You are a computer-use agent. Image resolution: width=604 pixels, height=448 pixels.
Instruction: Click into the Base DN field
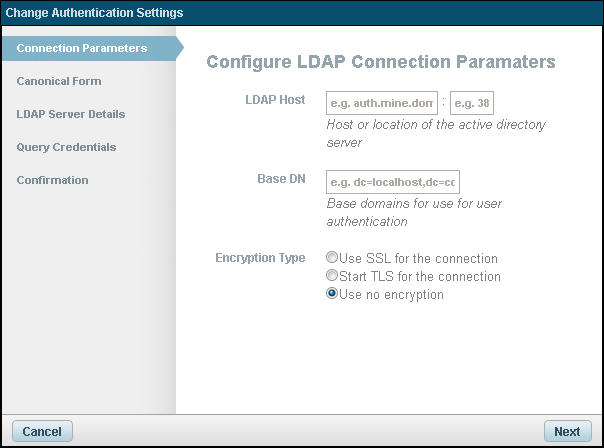pyautogui.click(x=392, y=182)
